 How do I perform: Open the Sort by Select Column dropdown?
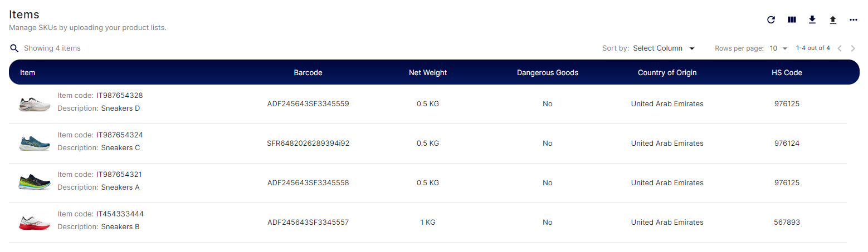pyautogui.click(x=664, y=48)
